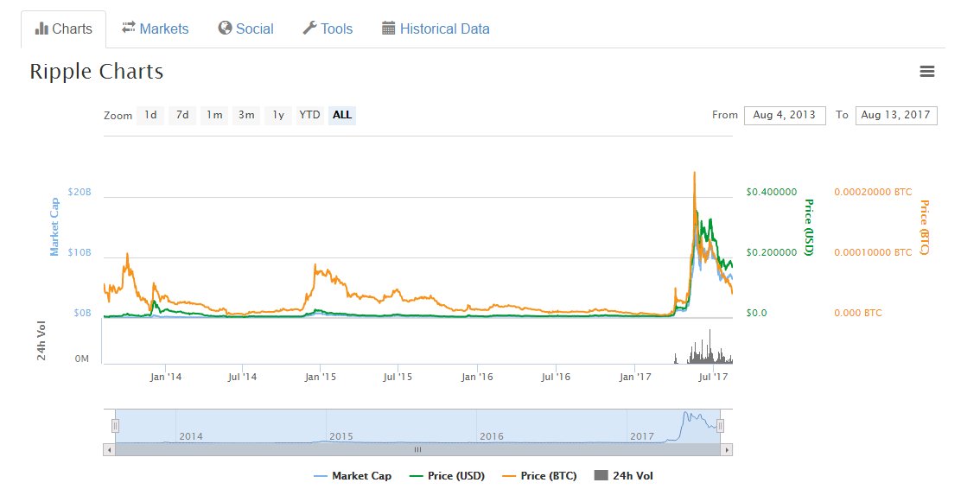Set zoom range to 1y
The image size is (980, 489).
(278, 115)
